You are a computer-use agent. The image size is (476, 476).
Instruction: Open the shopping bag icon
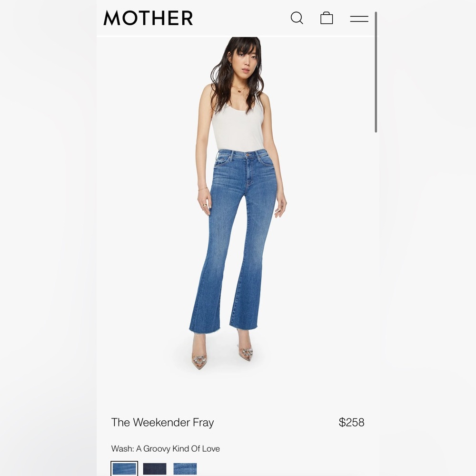327,18
